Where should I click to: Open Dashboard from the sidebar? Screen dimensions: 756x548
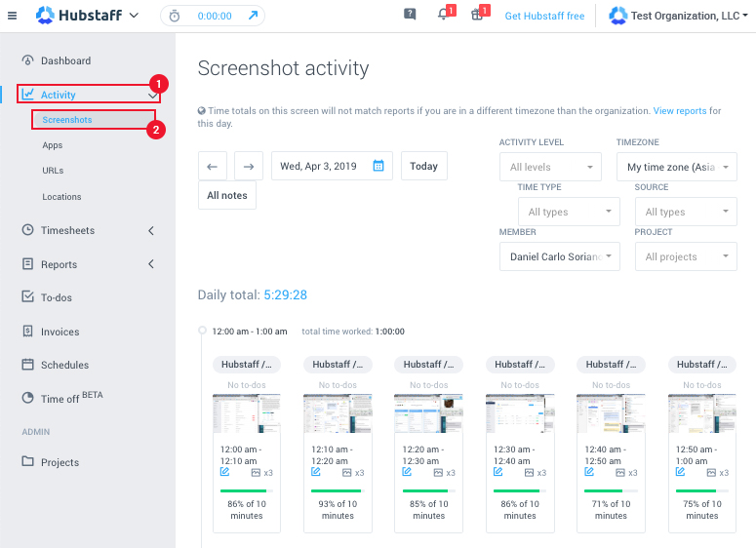[x=65, y=60]
